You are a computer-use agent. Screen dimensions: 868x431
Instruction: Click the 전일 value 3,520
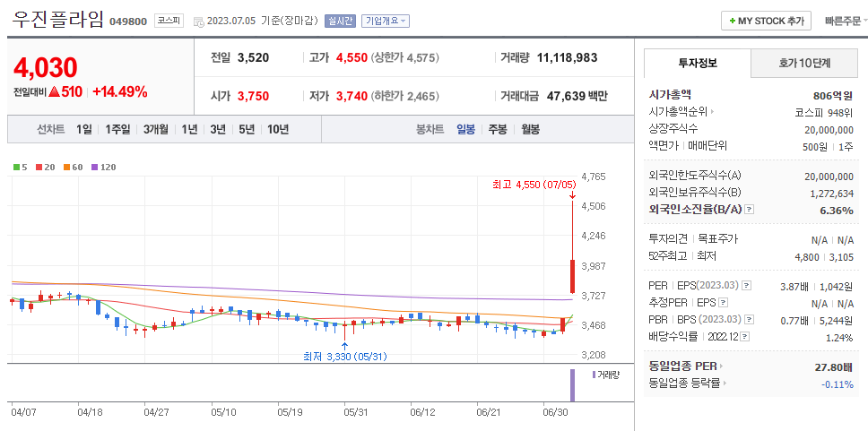point(253,57)
